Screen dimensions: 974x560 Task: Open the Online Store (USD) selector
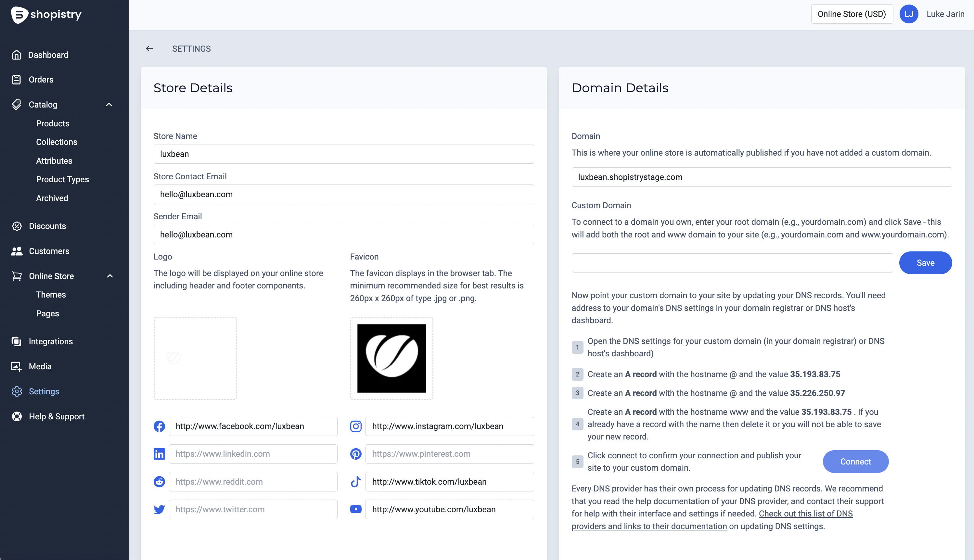point(851,14)
